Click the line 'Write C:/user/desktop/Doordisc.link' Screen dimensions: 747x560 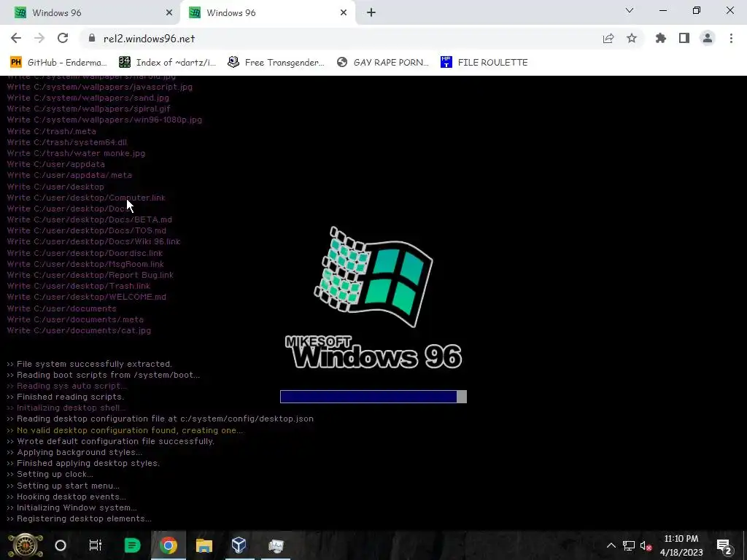(x=85, y=253)
